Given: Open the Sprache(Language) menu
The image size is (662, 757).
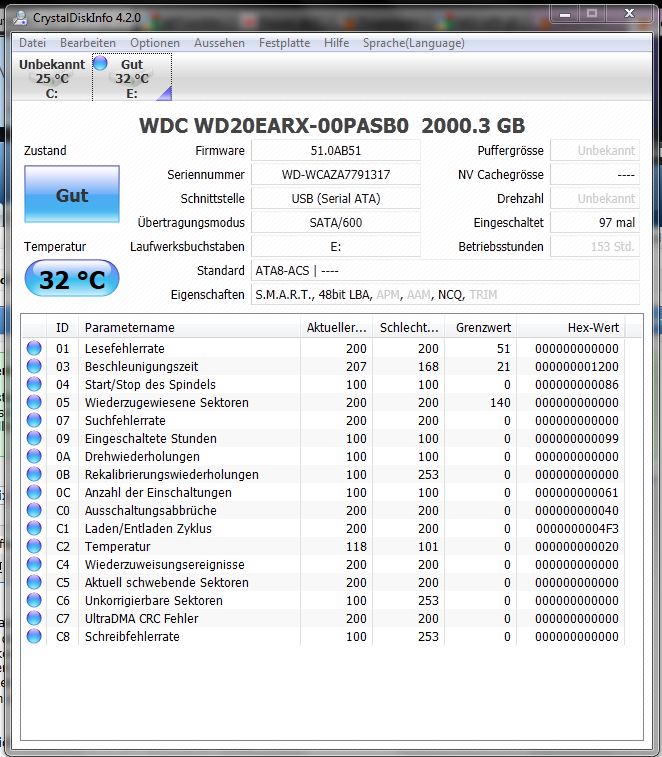Looking at the screenshot, I should 414,43.
